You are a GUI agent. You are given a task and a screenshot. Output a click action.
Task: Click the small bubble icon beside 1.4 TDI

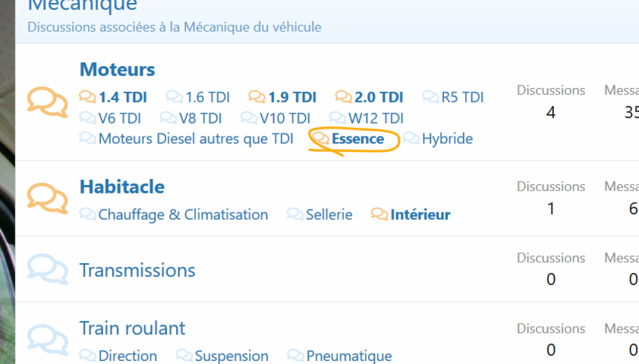coord(88,97)
